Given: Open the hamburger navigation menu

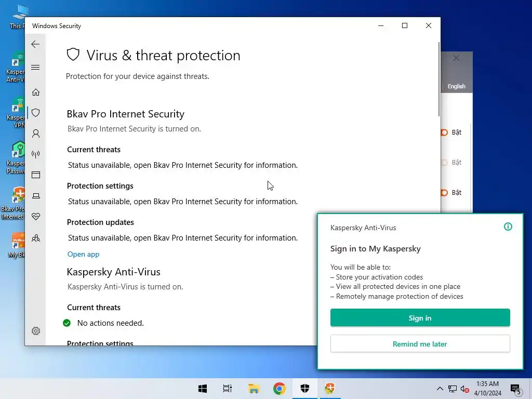Looking at the screenshot, I should [x=35, y=67].
